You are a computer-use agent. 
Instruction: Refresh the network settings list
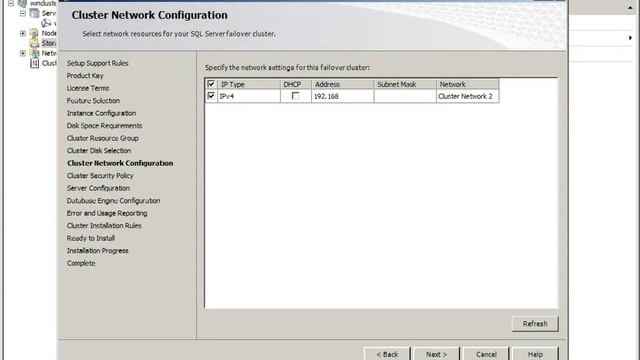coord(535,324)
